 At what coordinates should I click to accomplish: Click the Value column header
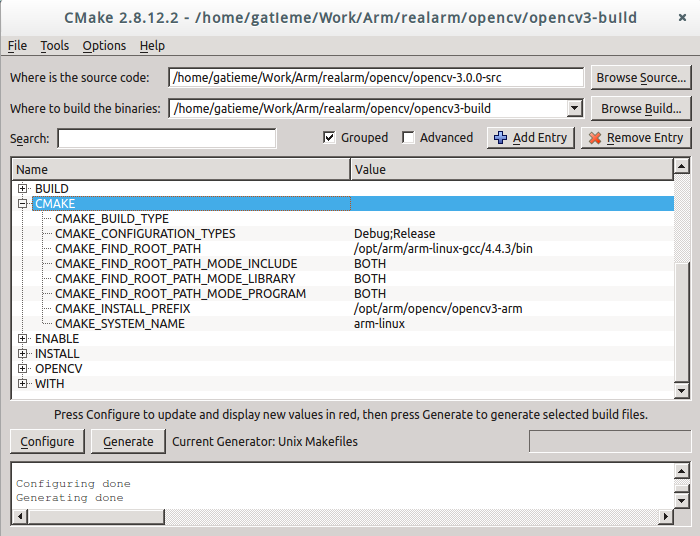512,170
